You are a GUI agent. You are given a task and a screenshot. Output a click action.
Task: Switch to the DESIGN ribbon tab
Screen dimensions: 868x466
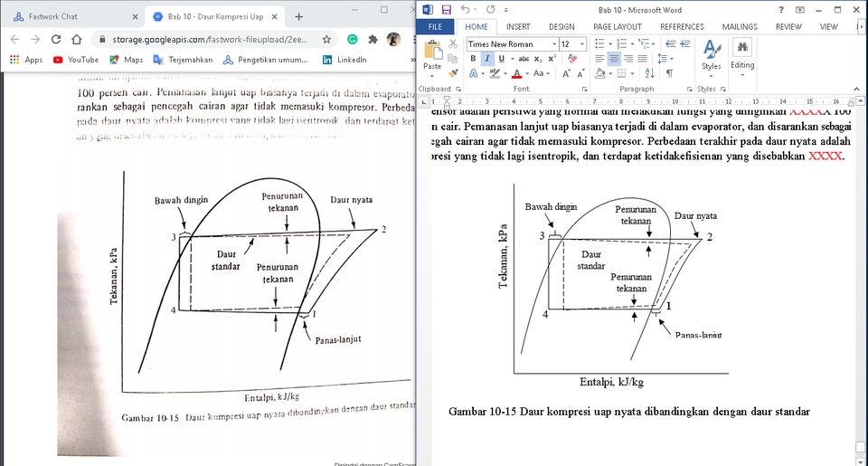point(561,26)
